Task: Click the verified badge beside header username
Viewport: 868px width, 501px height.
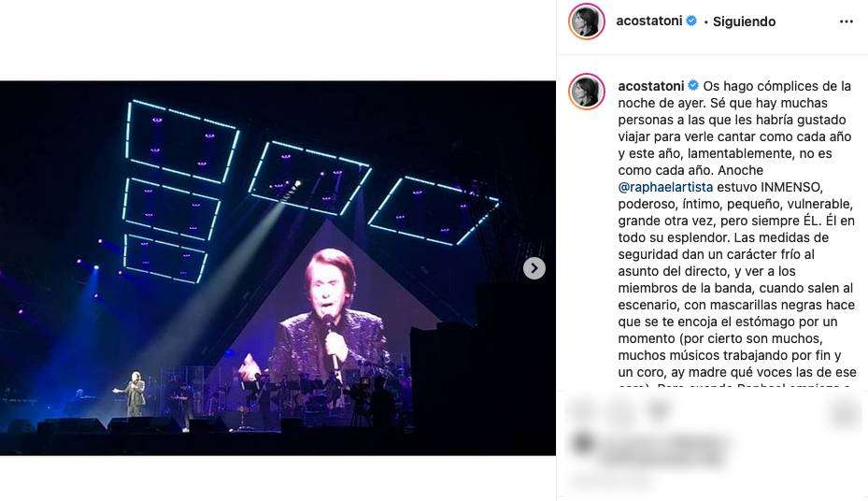Action: [691, 21]
